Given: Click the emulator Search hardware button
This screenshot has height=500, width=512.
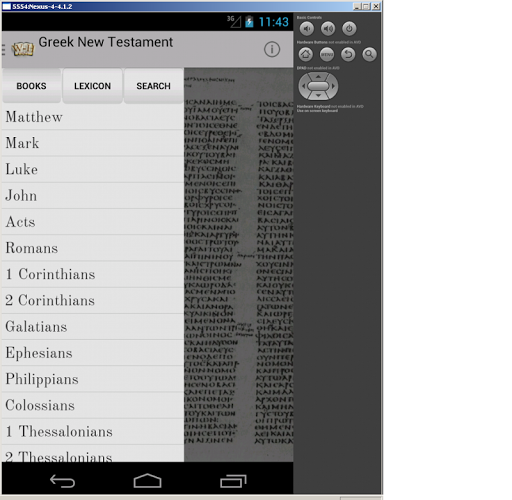Looking at the screenshot, I should [x=369, y=54].
